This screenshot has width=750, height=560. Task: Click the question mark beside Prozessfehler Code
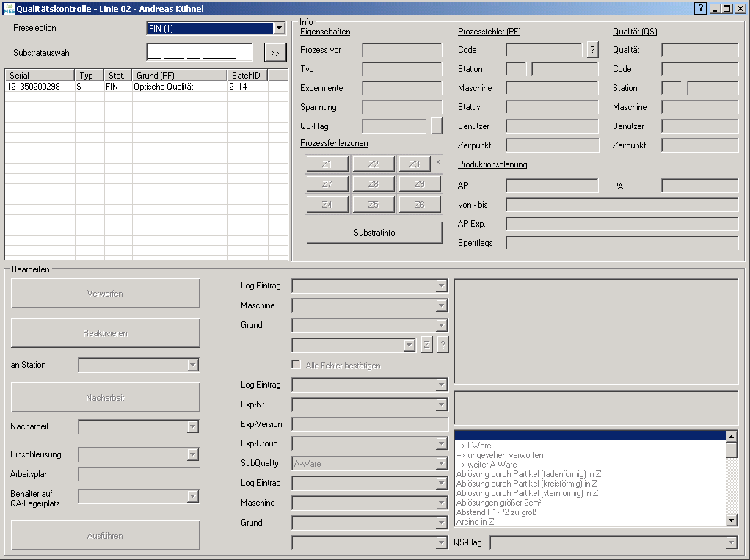(x=593, y=50)
